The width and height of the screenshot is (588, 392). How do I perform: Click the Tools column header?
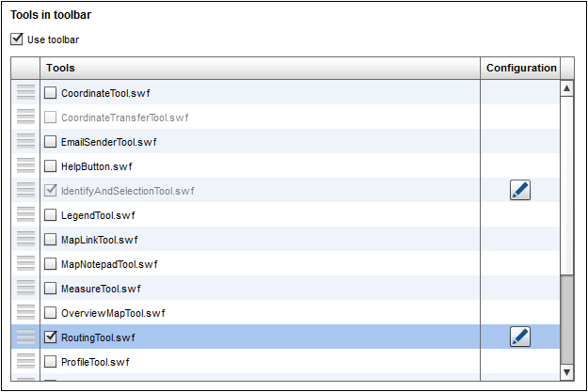pyautogui.click(x=260, y=68)
